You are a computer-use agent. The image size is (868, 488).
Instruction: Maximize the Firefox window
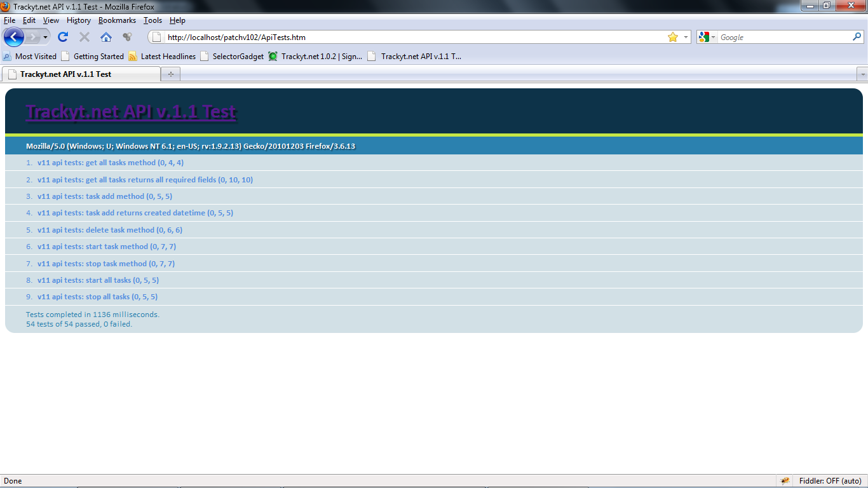pyautogui.click(x=827, y=6)
